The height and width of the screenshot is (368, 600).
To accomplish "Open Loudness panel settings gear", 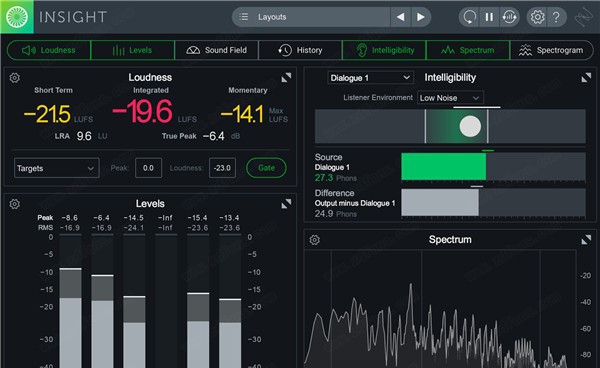I will pos(15,78).
